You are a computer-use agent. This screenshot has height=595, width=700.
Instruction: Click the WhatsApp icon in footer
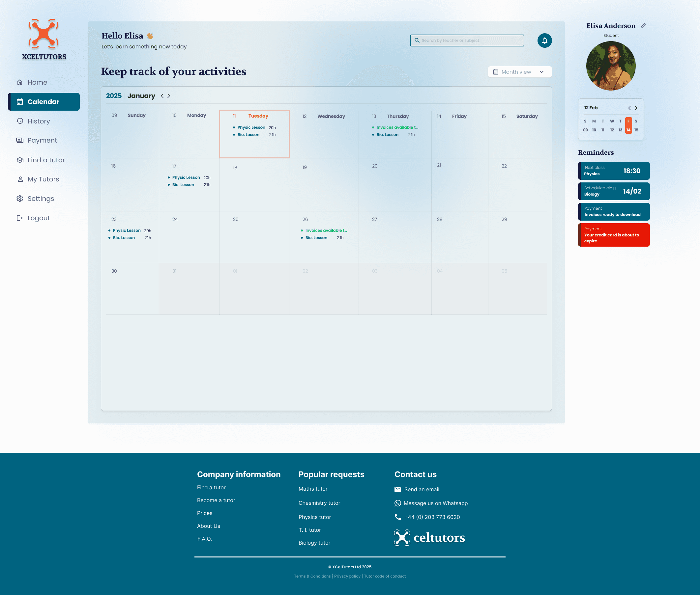(x=397, y=503)
